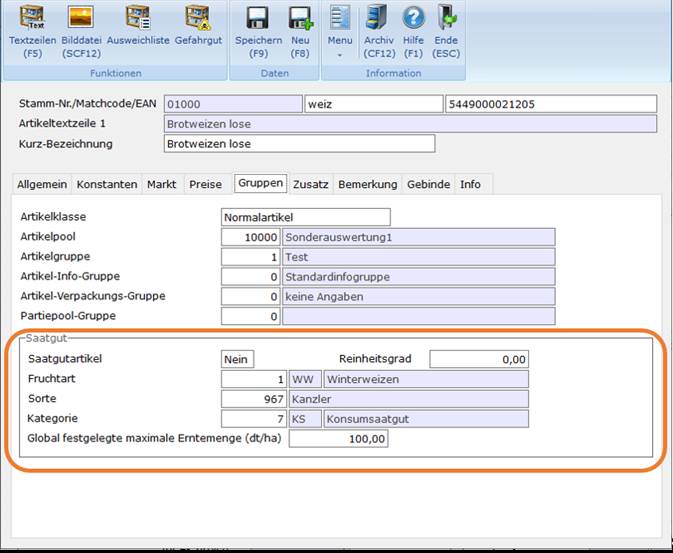Open the Ausweichliste function

tap(138, 26)
